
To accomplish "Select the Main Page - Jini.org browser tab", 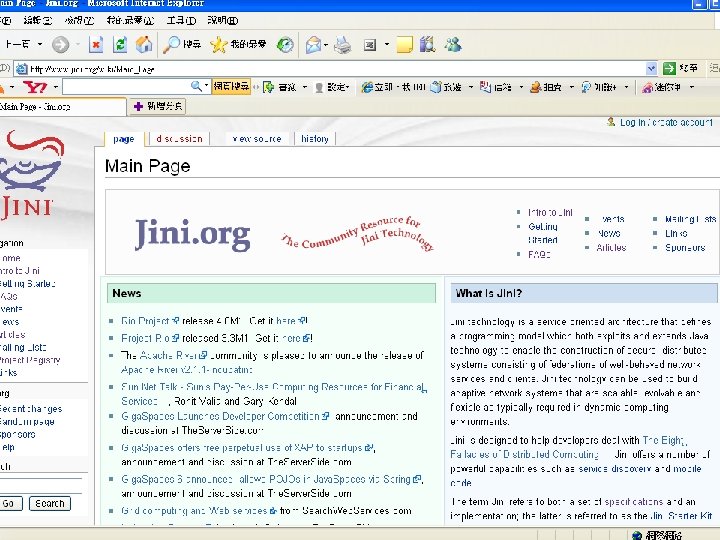I will [62, 107].
